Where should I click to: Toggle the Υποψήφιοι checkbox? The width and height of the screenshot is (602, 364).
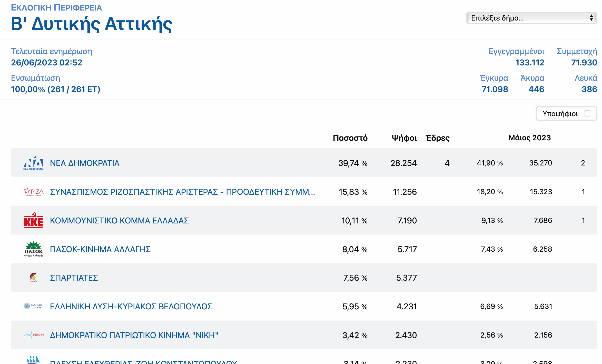pyautogui.click(x=587, y=113)
